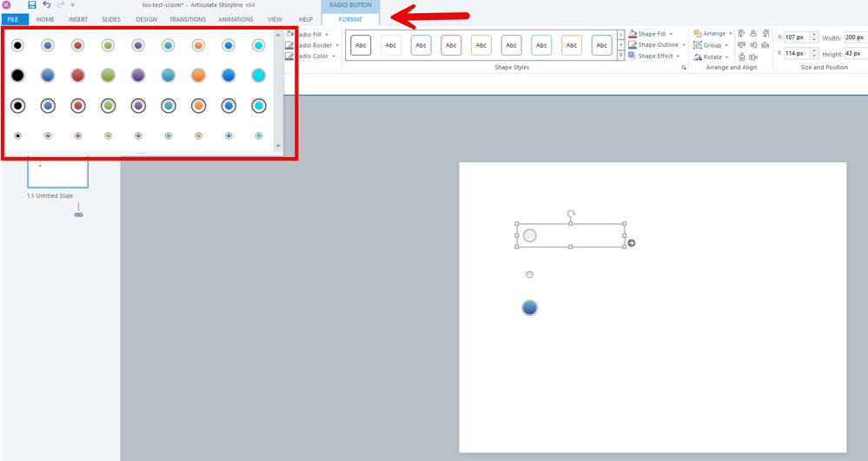Click the Align Left icon

coord(742,34)
